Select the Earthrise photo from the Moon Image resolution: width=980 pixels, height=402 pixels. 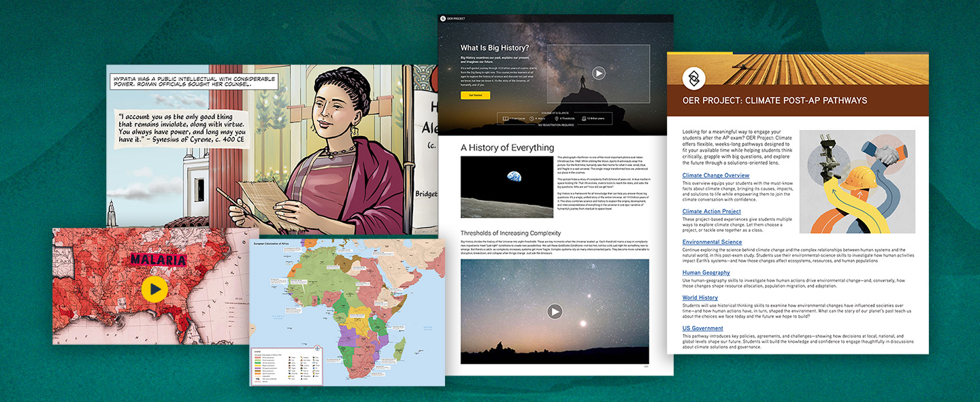click(x=506, y=187)
